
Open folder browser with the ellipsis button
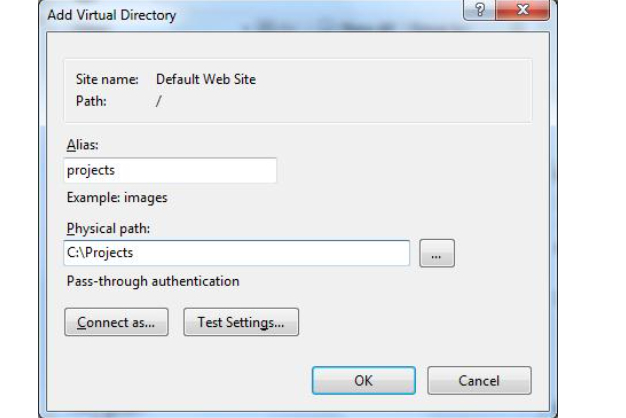pos(436,255)
